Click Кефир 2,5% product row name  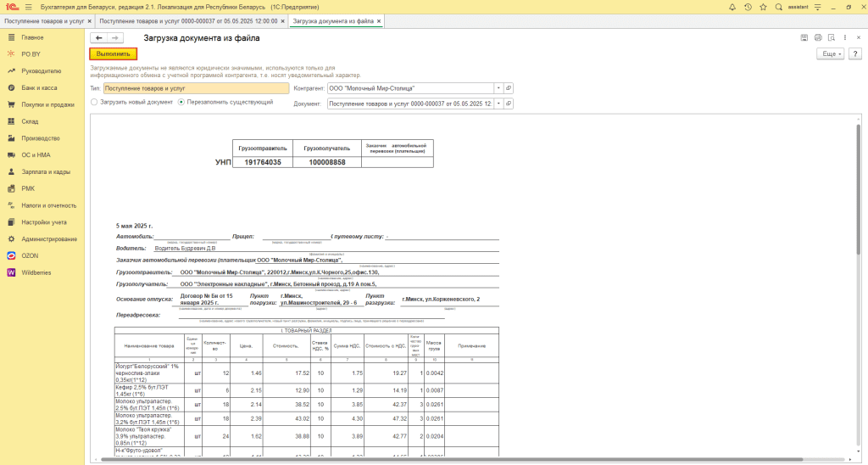click(x=149, y=390)
